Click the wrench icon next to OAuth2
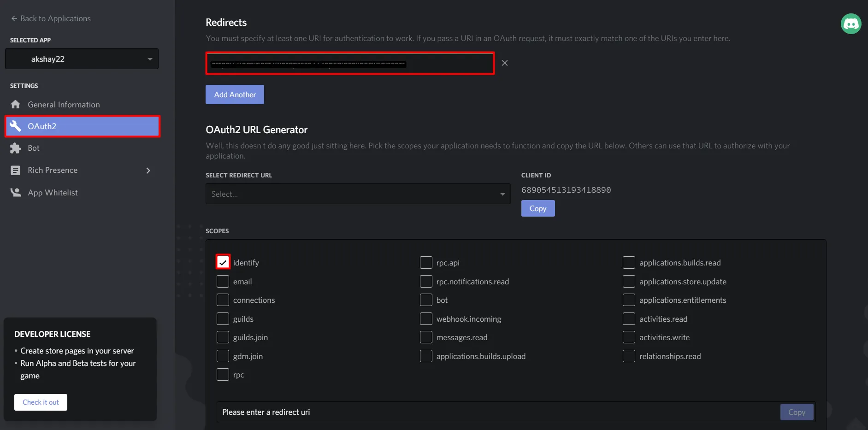The height and width of the screenshot is (430, 868). click(16, 126)
